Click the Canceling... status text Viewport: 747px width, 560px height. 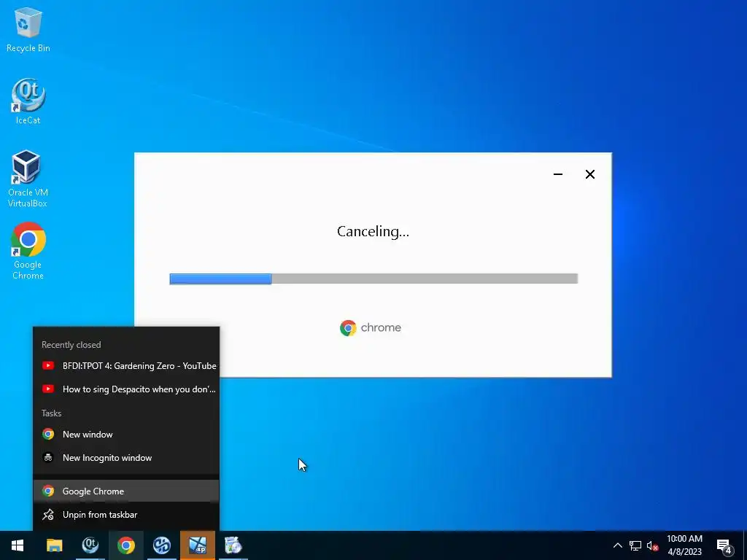pyautogui.click(x=373, y=231)
